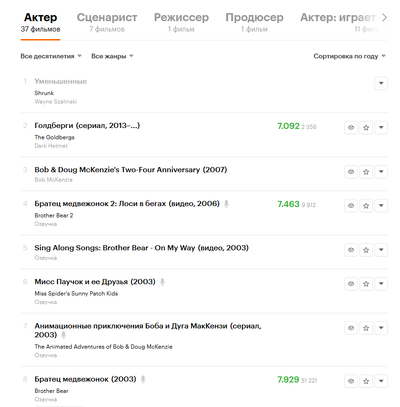Click the Shrunk original title text
This screenshot has width=400, height=407.
[x=44, y=93]
